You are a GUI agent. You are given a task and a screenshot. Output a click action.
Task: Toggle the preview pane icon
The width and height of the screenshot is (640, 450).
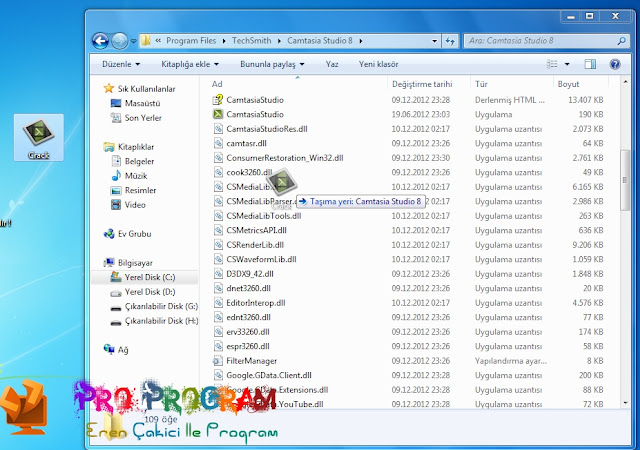coord(590,64)
